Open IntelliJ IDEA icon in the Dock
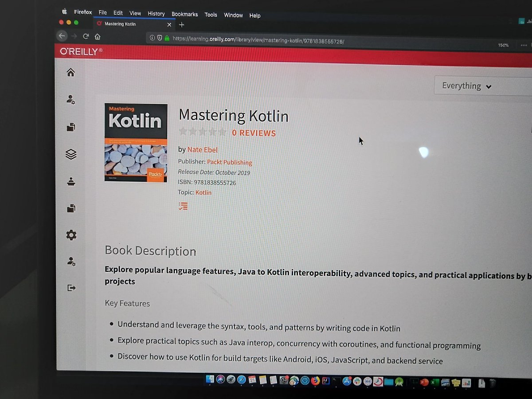Viewport: 532px width, 399px height. coord(326,380)
